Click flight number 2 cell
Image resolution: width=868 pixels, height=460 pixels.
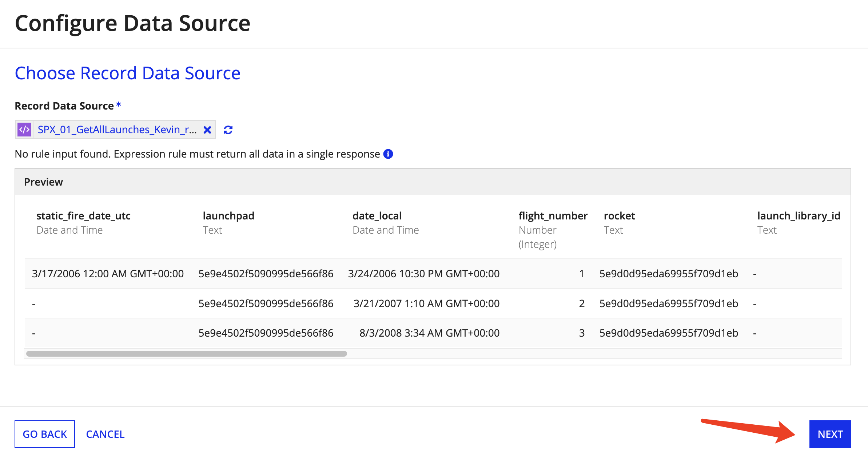[582, 304]
